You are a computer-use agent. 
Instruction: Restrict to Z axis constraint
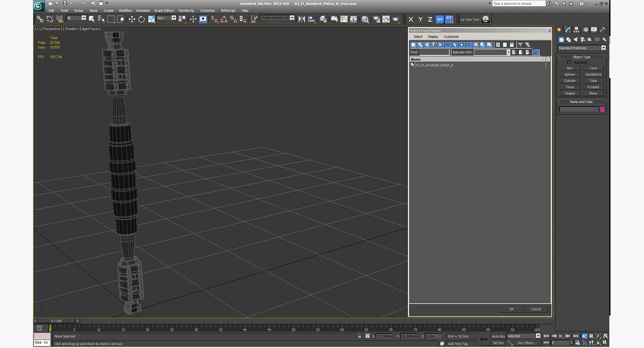[x=430, y=19]
